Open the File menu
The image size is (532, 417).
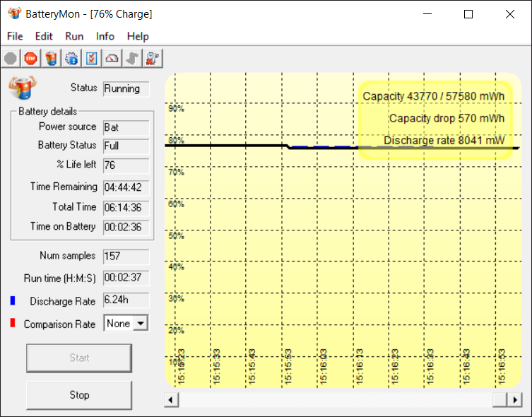click(15, 36)
